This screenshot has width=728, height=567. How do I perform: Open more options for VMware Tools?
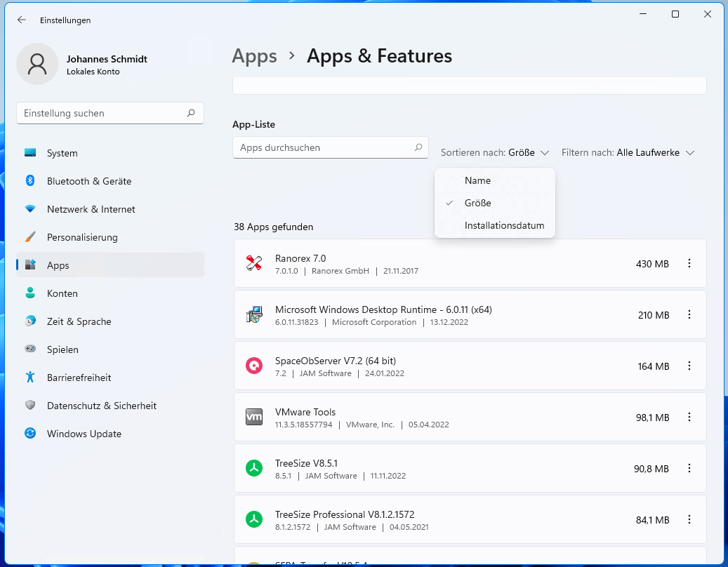pos(689,417)
